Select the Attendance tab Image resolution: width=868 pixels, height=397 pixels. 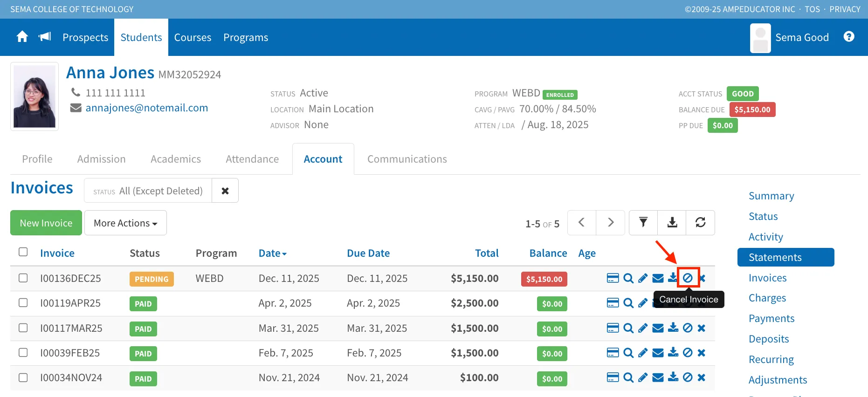pos(252,159)
